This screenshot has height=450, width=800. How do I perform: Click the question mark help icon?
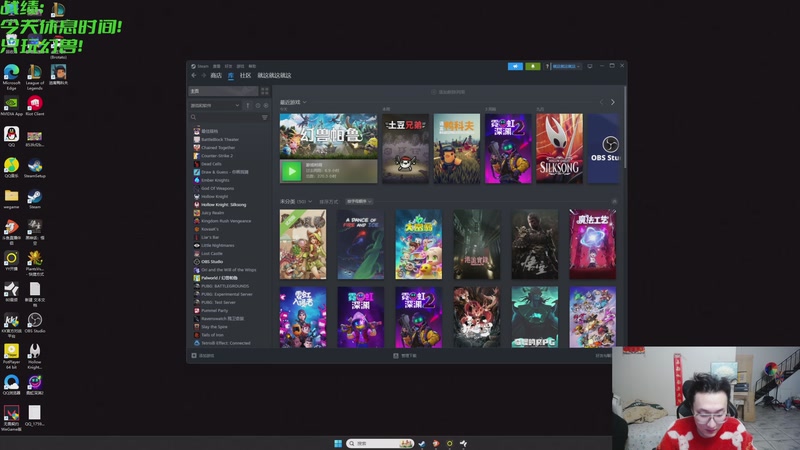click(x=547, y=66)
